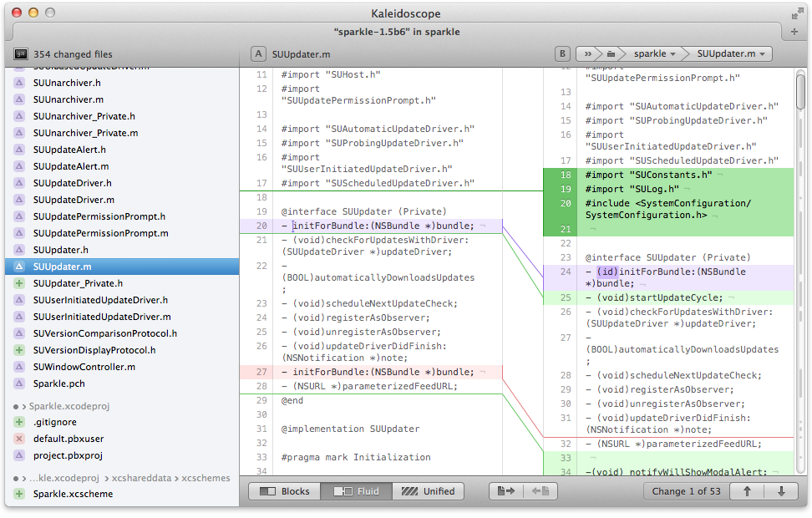Select SUUpdater.h in the file list
Viewport: 812px width, 518px height.
122,250
